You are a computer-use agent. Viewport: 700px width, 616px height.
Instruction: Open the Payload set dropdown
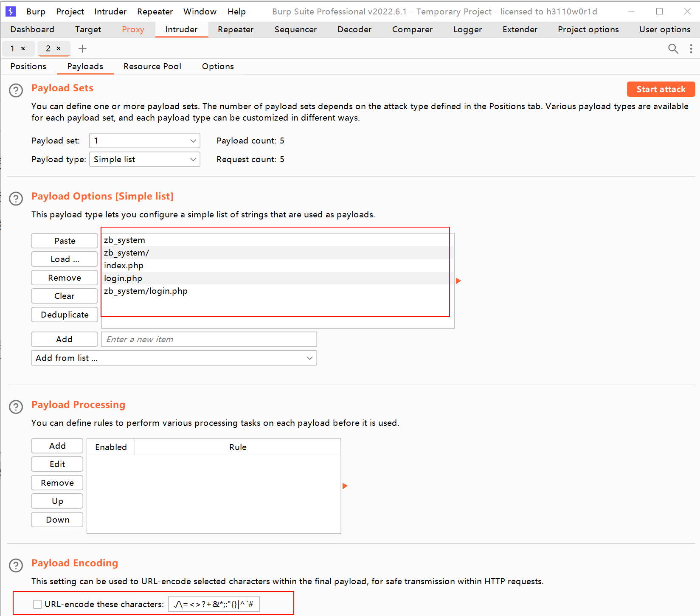tap(144, 141)
